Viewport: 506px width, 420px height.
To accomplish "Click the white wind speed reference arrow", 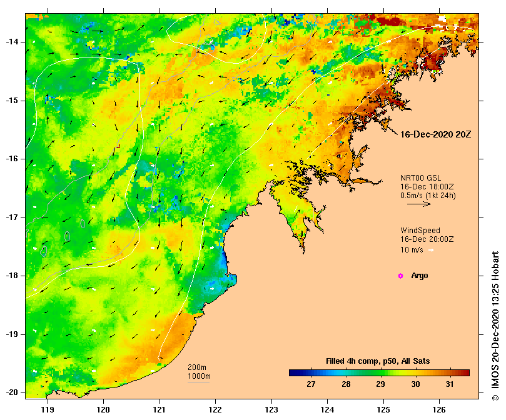I will point(431,250).
